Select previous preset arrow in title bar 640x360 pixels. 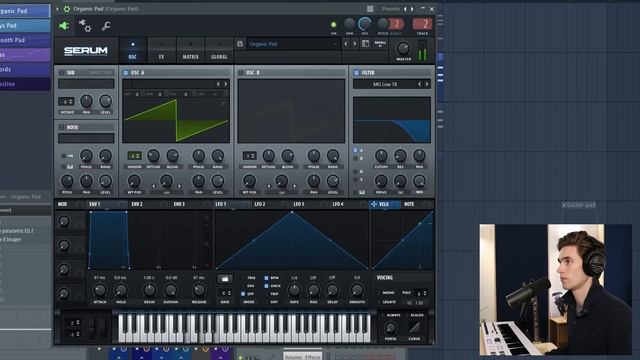tap(405, 9)
